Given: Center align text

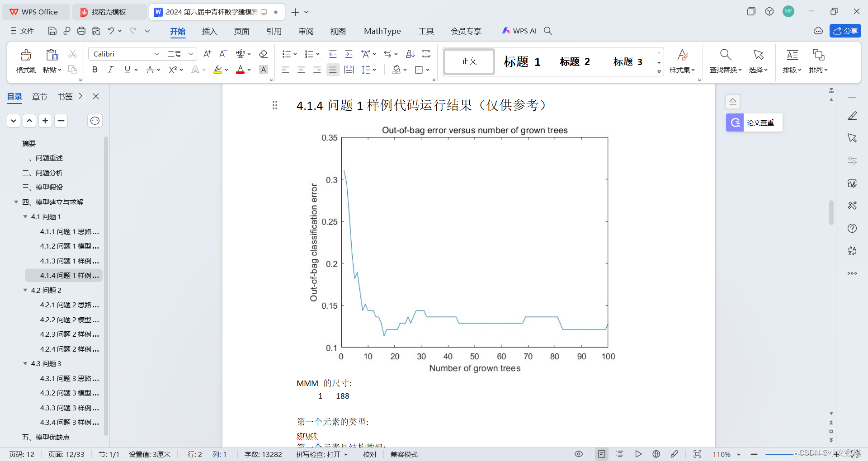Looking at the screenshot, I should [301, 70].
